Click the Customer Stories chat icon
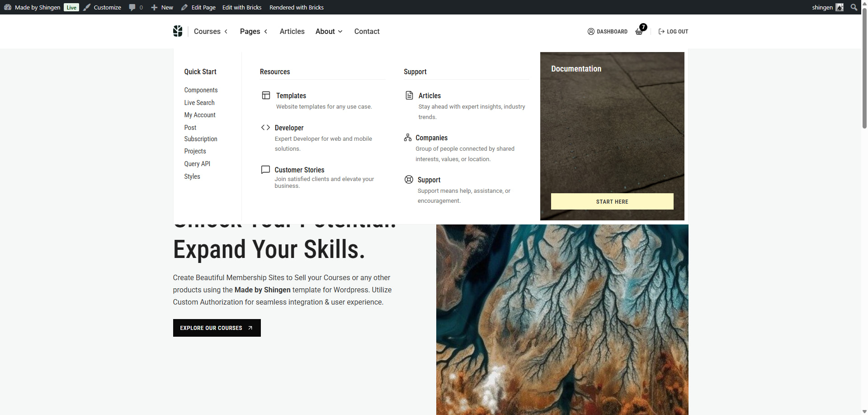 tap(265, 170)
